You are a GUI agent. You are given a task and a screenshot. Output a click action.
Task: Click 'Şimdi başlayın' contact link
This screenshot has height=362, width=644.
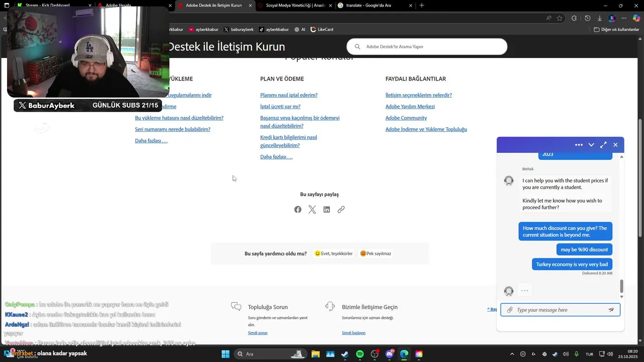point(354,333)
